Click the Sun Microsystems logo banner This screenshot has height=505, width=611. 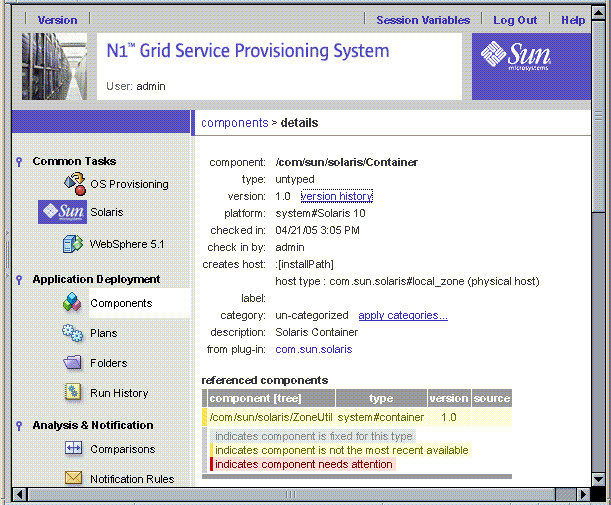pyautogui.click(x=531, y=66)
